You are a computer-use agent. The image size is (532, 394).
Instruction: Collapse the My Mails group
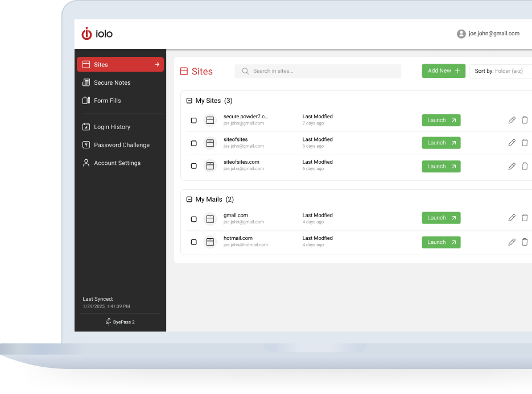coord(189,200)
